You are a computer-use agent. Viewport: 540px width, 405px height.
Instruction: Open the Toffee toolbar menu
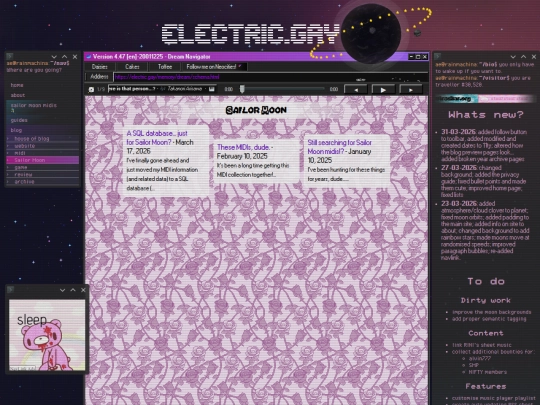point(165,67)
